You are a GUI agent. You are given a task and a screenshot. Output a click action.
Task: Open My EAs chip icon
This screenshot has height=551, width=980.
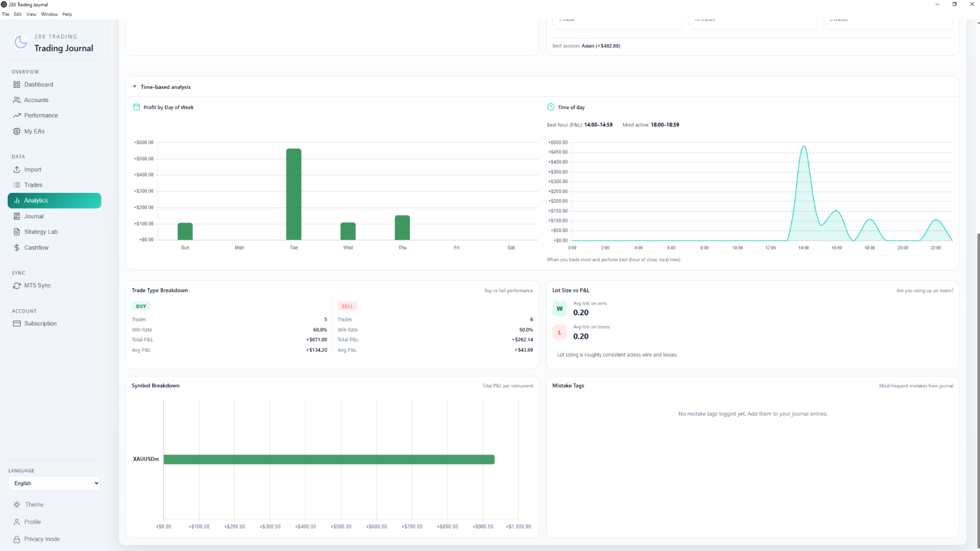17,131
